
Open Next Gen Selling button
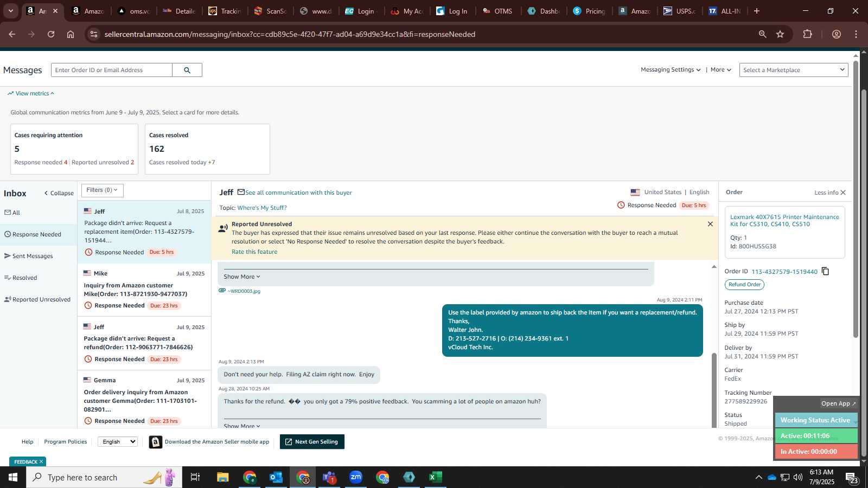tap(312, 442)
